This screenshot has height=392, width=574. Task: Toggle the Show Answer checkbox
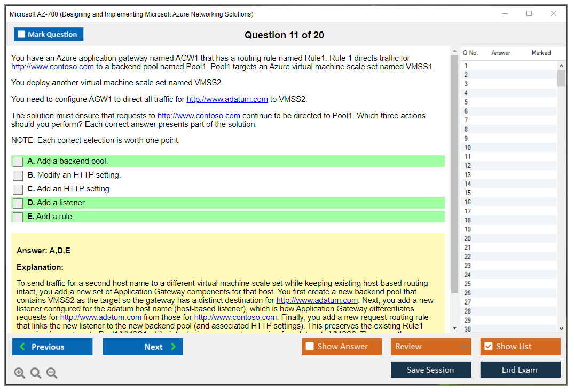[310, 347]
